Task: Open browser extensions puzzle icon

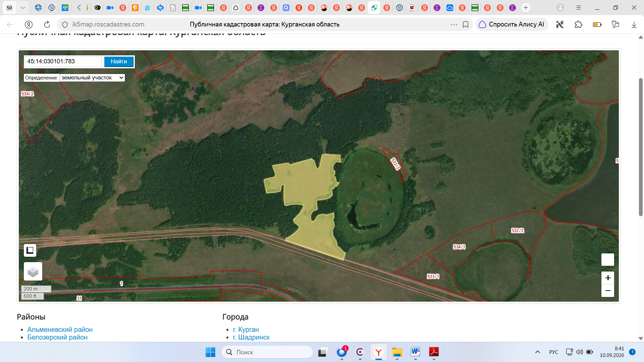Action: (579, 24)
